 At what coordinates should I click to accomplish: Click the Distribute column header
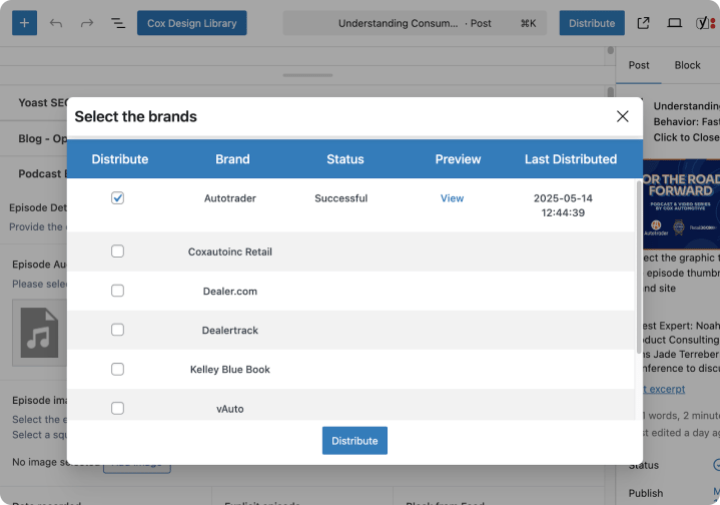point(120,159)
